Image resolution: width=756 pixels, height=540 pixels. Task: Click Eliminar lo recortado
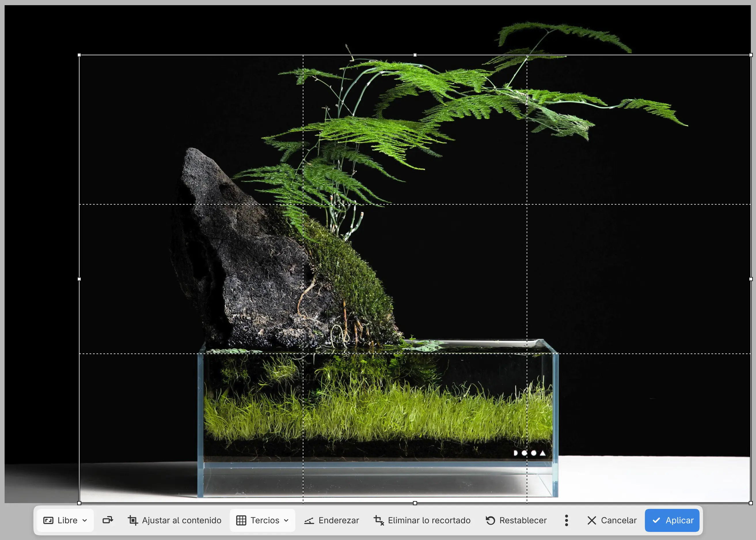[422, 520]
